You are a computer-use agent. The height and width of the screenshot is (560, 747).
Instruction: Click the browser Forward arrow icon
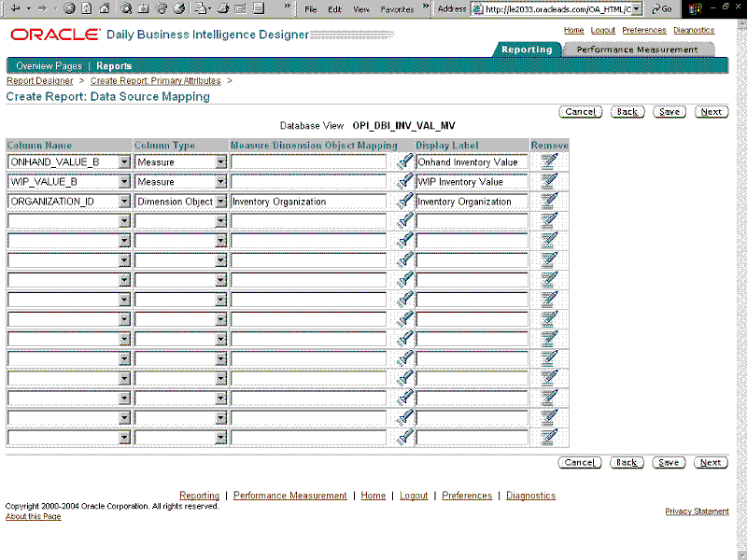tap(42, 8)
